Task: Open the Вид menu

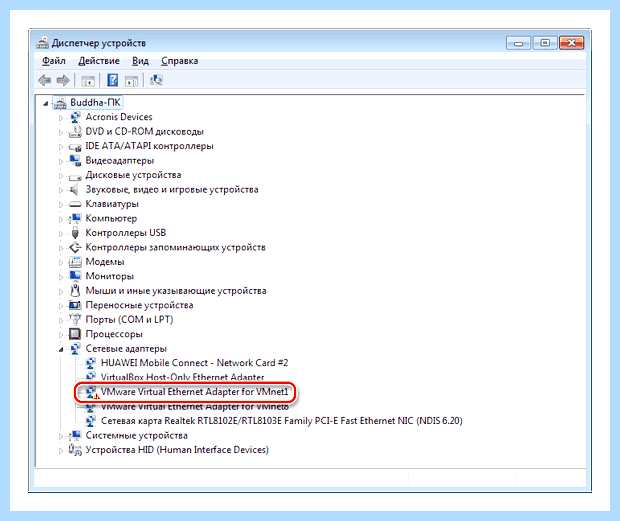Action: (x=140, y=61)
